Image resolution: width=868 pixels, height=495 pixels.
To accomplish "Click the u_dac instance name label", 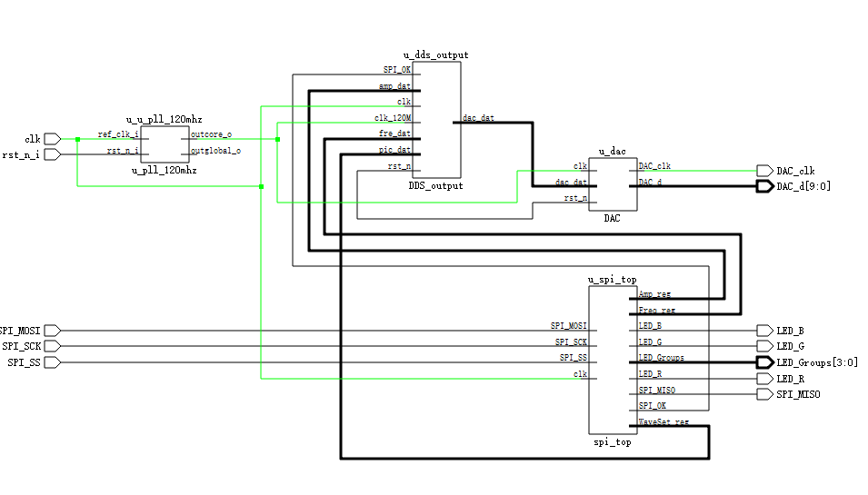I will (613, 152).
